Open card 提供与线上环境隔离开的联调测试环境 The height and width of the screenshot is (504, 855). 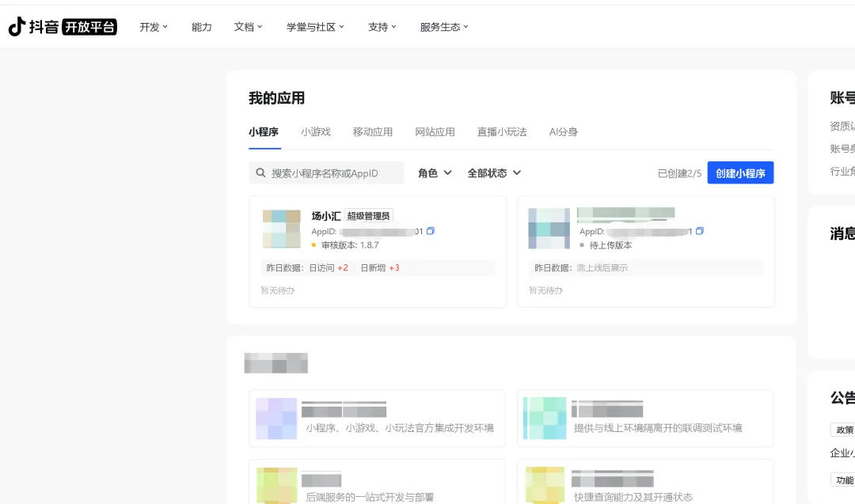coord(645,419)
